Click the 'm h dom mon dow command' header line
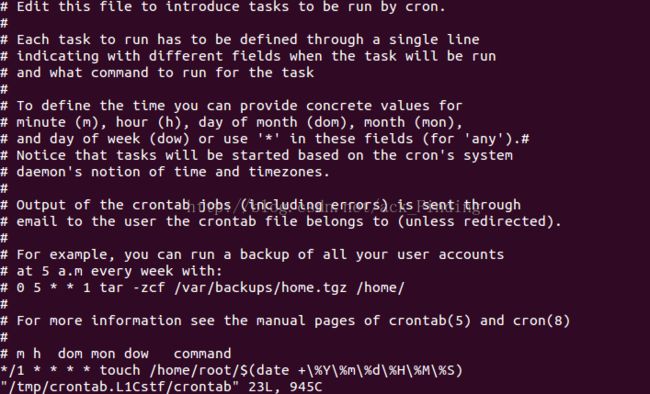This screenshot has width=650, height=394. 116,353
